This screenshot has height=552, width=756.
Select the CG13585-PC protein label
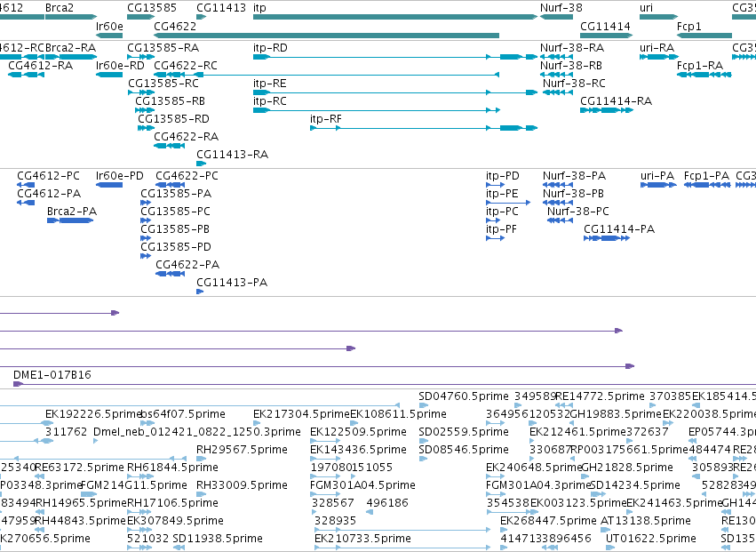(176, 212)
